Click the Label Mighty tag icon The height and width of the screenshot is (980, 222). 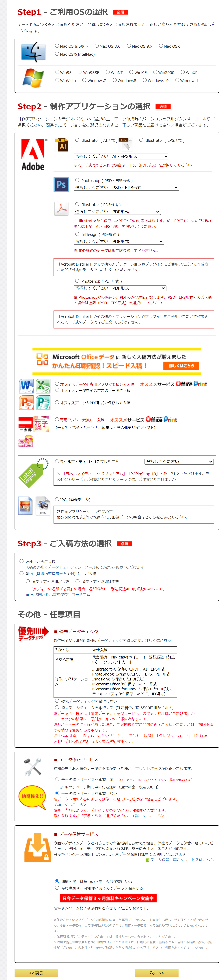click(x=33, y=473)
